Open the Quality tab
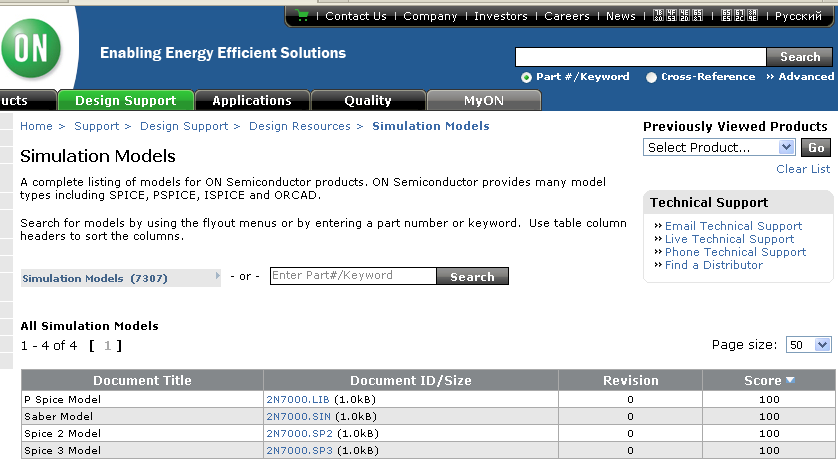The image size is (838, 467). pos(368,100)
